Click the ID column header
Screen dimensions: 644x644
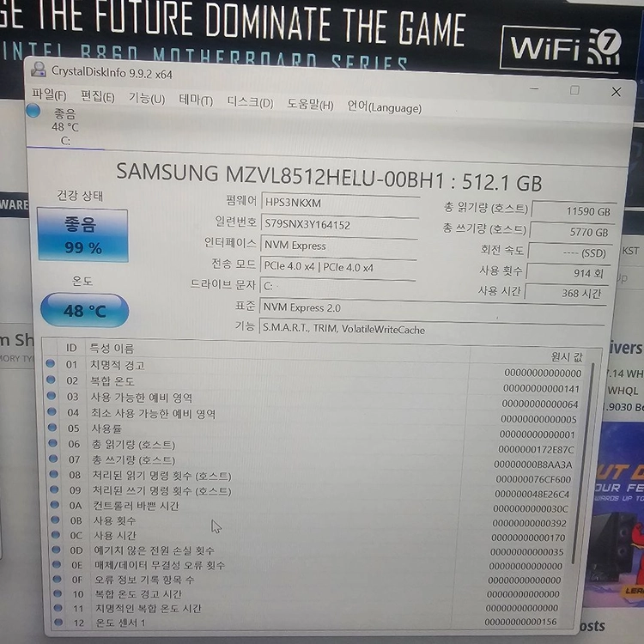[x=71, y=348]
